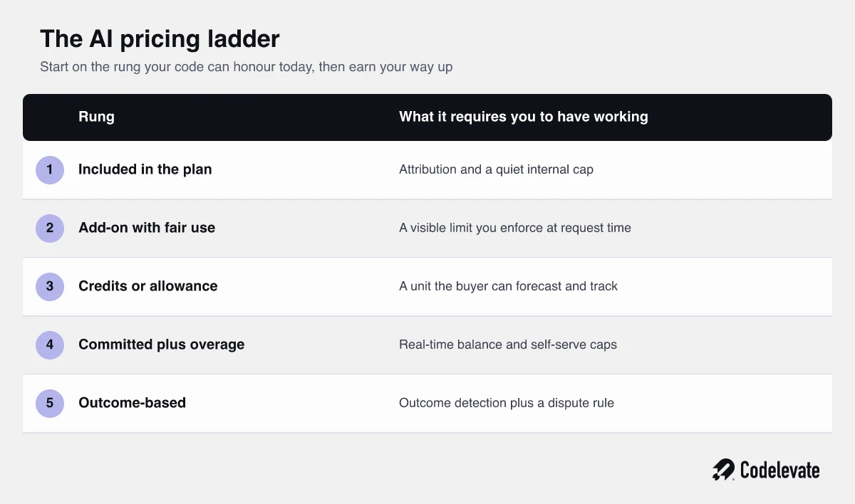Click the number 5 circle badge
Viewport: 855px width, 504px height.
point(50,404)
